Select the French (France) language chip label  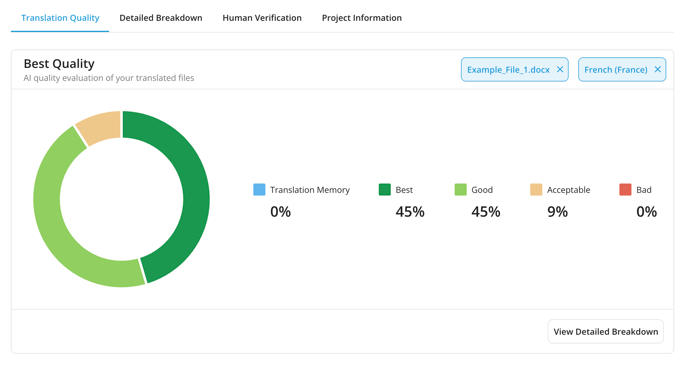pos(616,70)
